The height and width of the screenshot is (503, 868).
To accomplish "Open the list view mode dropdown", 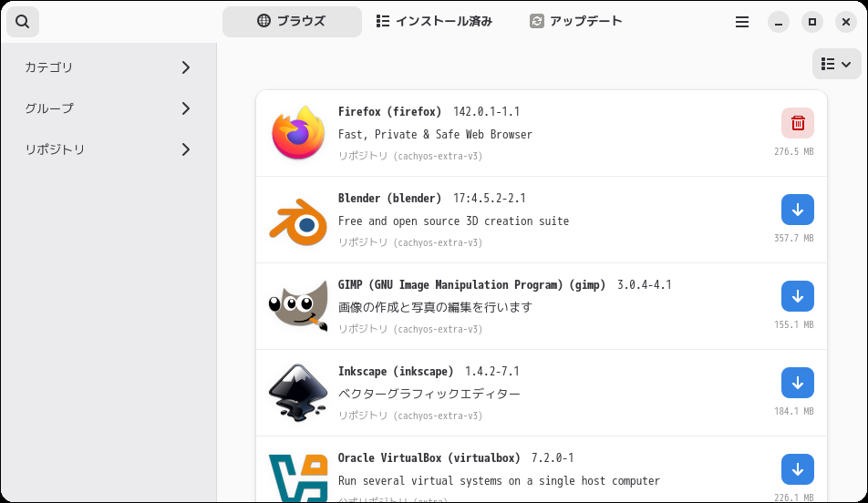I will 836,64.
